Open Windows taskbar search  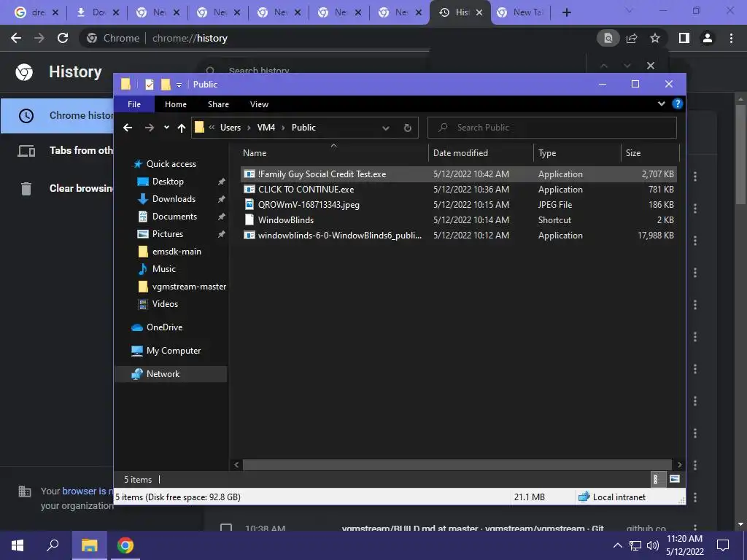tap(53, 545)
